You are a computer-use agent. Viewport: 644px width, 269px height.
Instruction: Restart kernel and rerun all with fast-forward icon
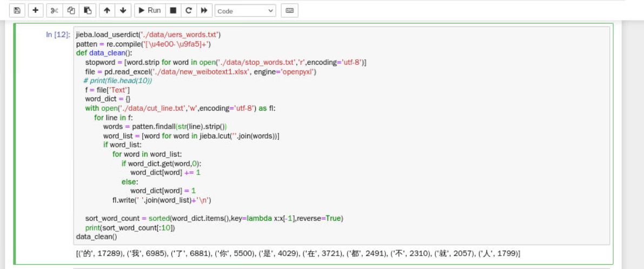pyautogui.click(x=204, y=11)
